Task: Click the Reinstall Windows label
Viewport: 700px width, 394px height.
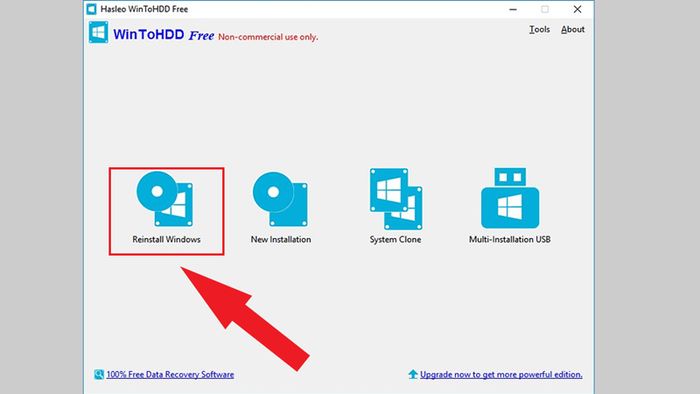Action: pyautogui.click(x=167, y=239)
